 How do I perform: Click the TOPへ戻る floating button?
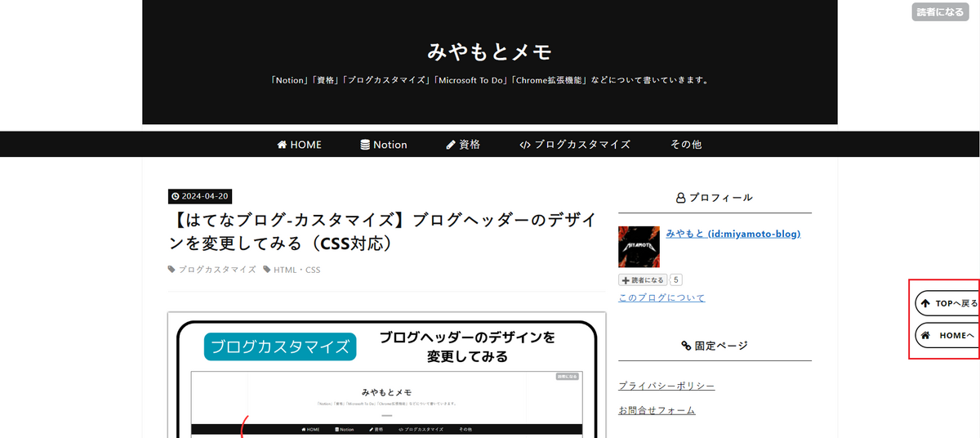[x=947, y=303]
